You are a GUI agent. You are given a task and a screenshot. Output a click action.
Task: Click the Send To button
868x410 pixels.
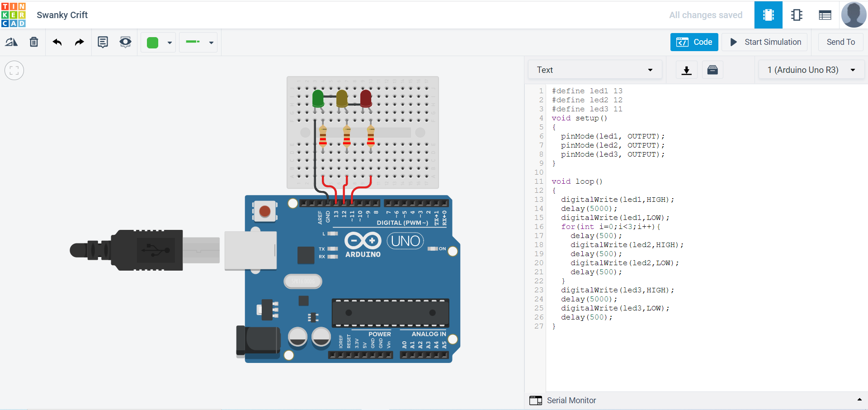coord(840,42)
